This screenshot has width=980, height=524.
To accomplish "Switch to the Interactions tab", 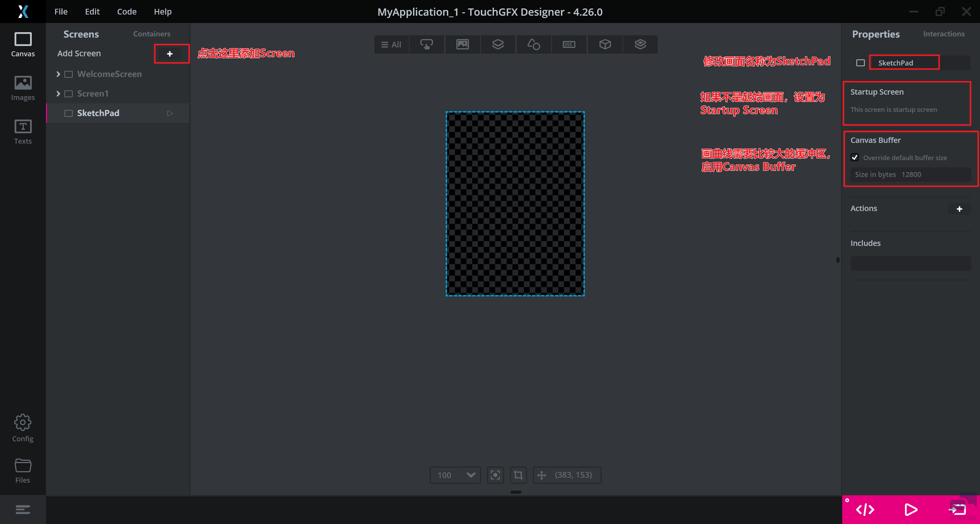I will pos(944,34).
